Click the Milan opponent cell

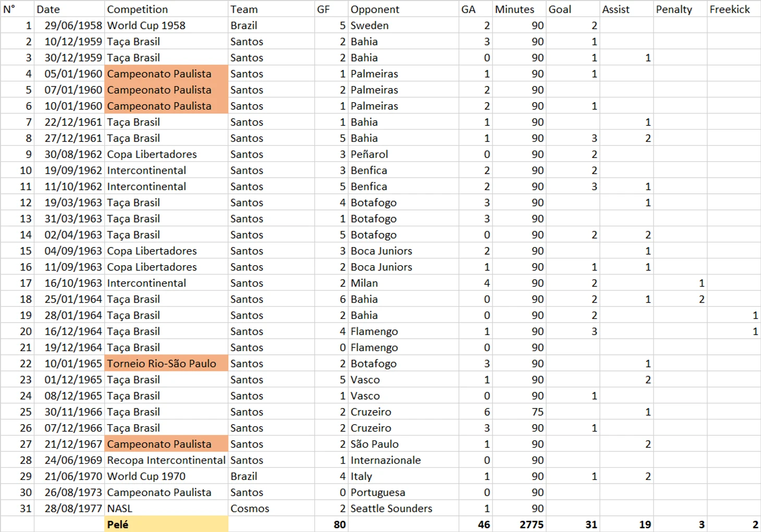[x=403, y=283]
